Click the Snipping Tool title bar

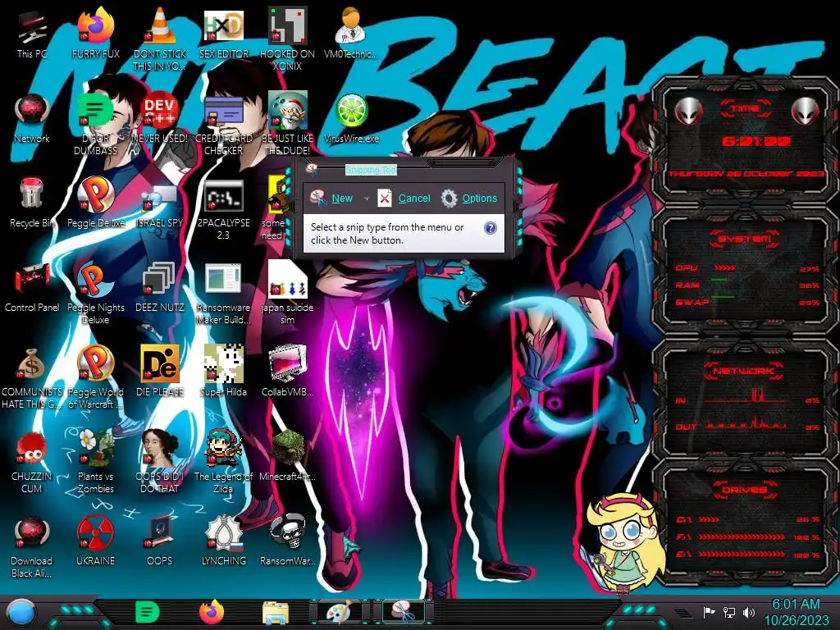click(x=403, y=170)
